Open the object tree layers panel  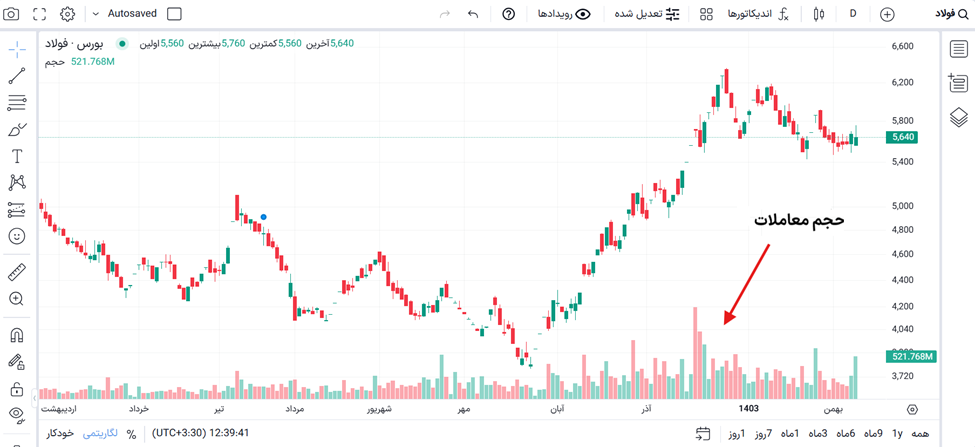click(958, 116)
